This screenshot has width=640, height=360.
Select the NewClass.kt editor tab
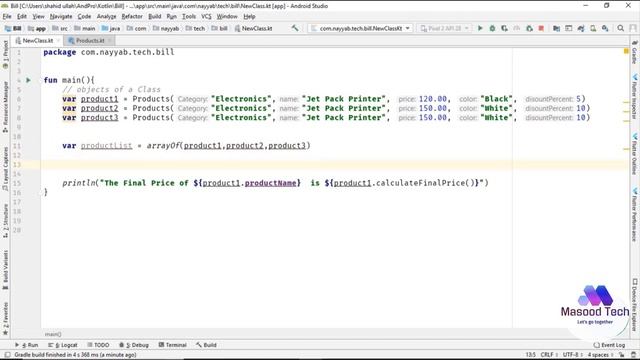(x=38, y=40)
